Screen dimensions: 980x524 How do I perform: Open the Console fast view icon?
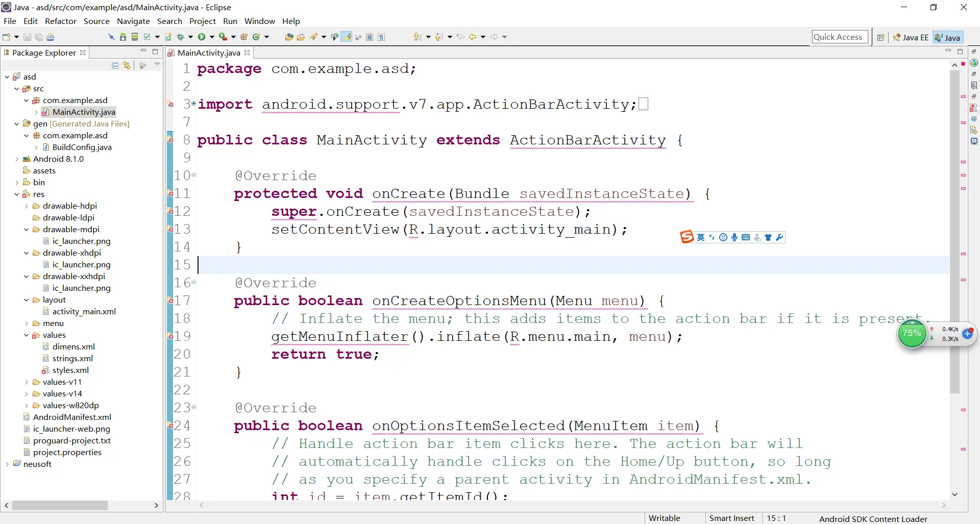(974, 141)
